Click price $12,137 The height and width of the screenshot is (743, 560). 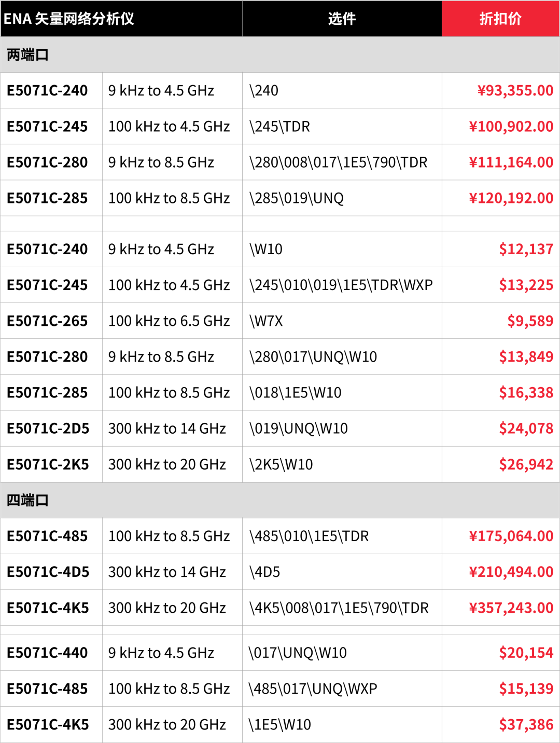point(526,249)
